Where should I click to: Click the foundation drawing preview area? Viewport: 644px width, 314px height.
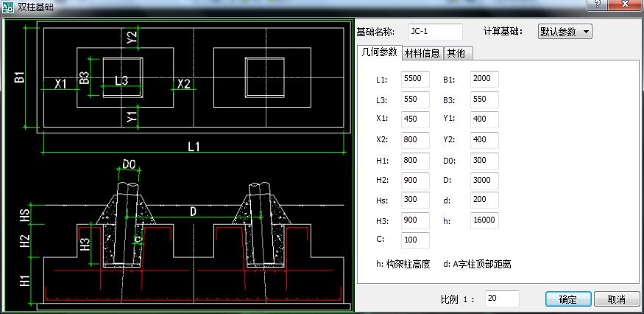coord(178,164)
